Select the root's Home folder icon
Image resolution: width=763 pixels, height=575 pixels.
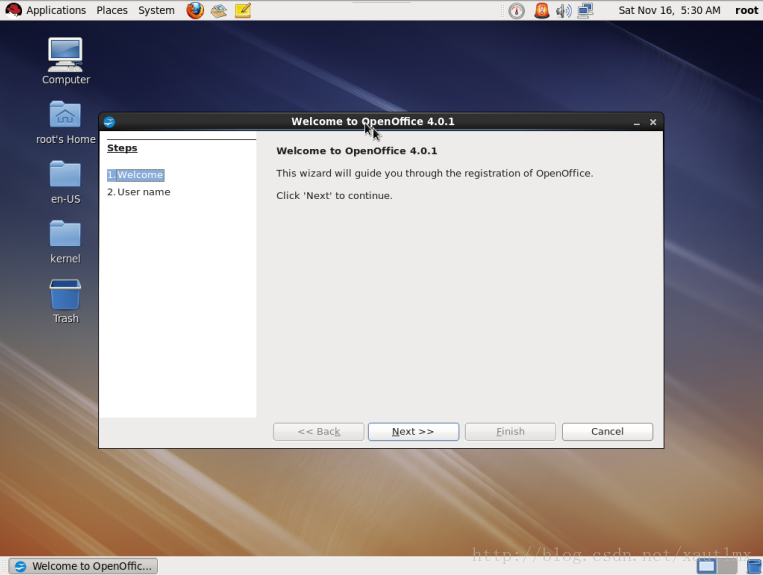[66, 123]
